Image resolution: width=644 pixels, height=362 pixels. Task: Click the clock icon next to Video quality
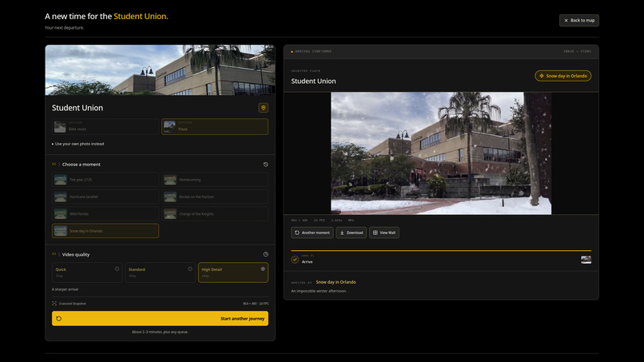266,254
